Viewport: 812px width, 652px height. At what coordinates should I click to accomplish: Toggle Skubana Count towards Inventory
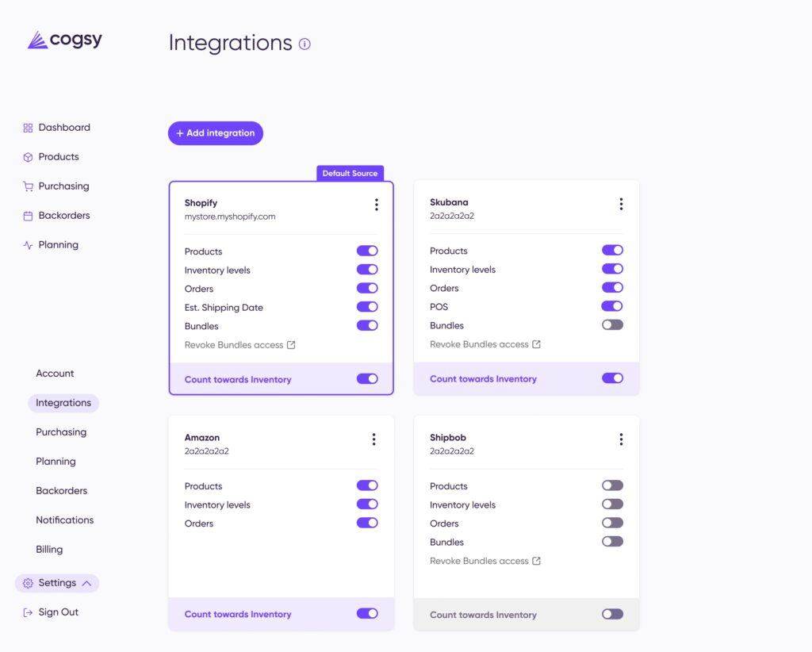coord(612,378)
